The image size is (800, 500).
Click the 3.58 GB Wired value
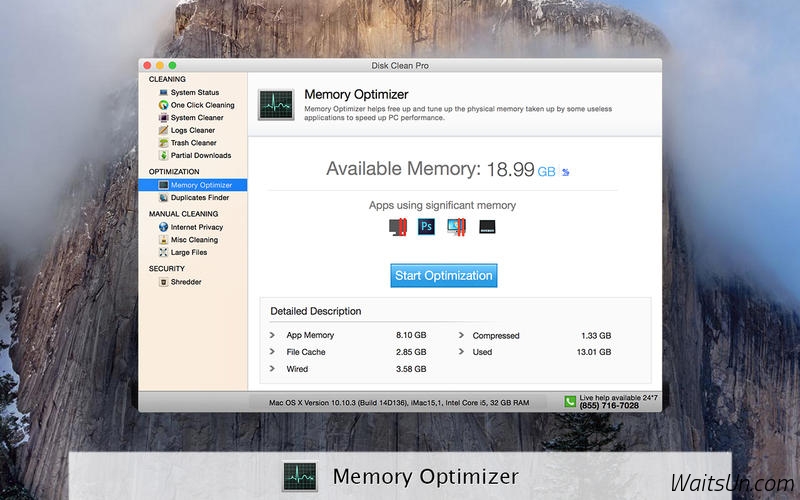[411, 369]
